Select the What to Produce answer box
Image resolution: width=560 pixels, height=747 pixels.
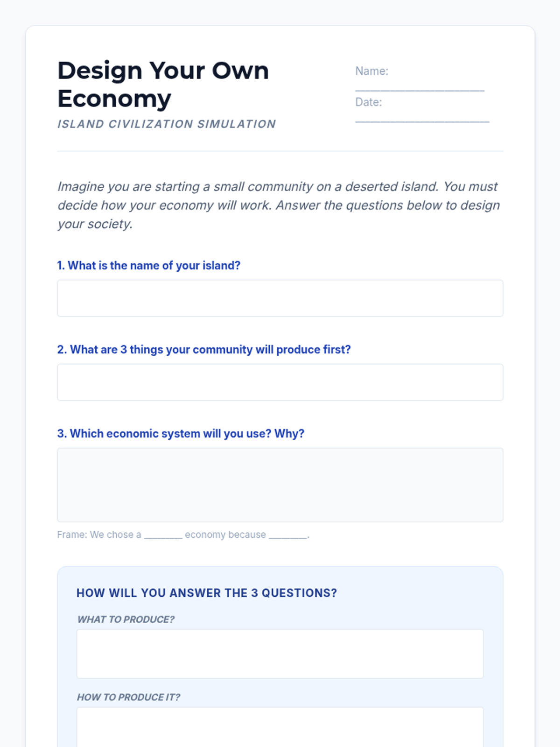280,654
